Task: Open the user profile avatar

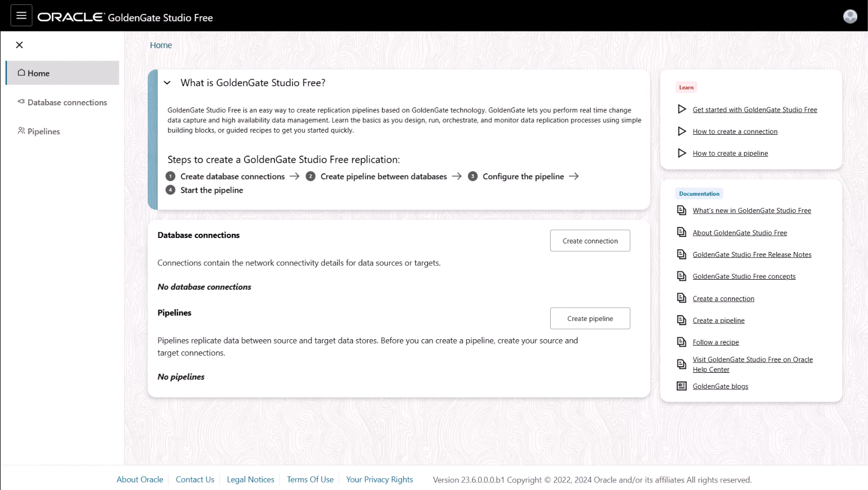Action: tap(850, 17)
